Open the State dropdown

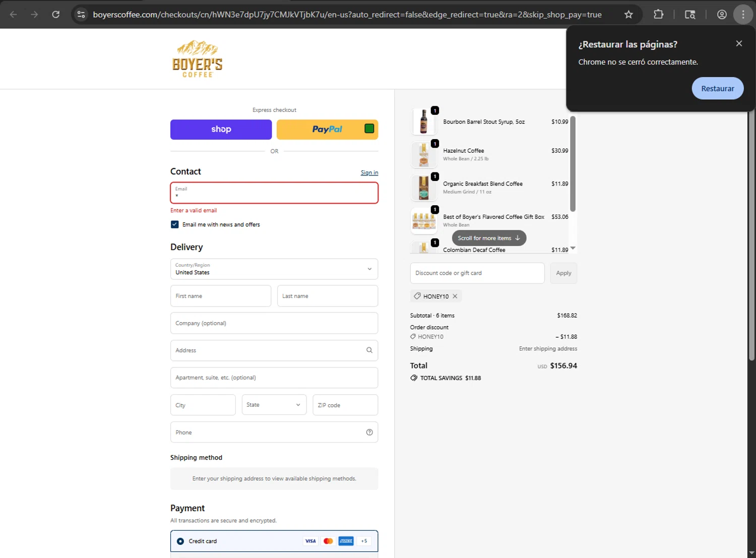coord(274,405)
